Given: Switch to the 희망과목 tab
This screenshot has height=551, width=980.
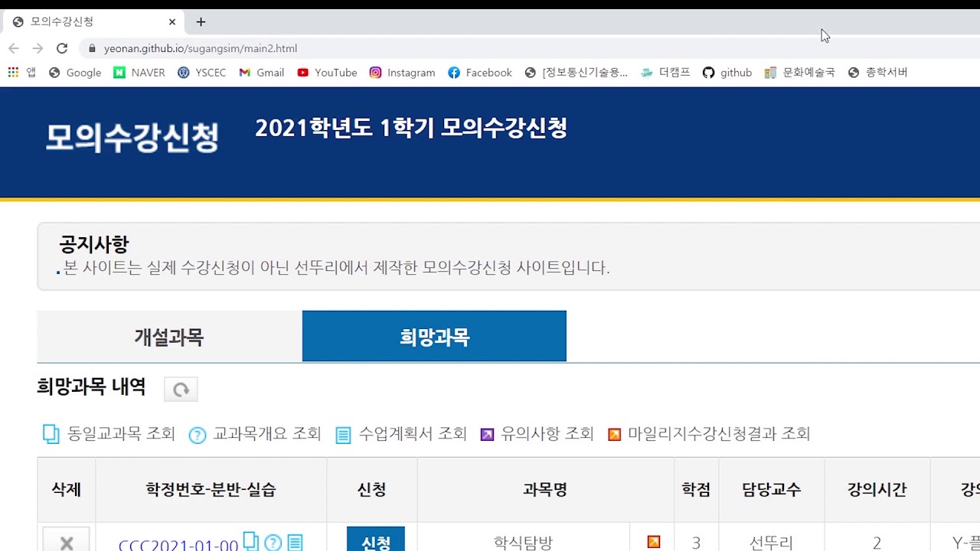Looking at the screenshot, I should (434, 337).
